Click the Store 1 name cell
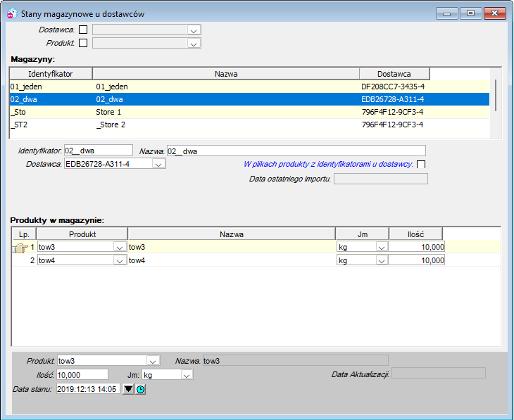Viewport: 514px width, 420px height. pyautogui.click(x=108, y=112)
